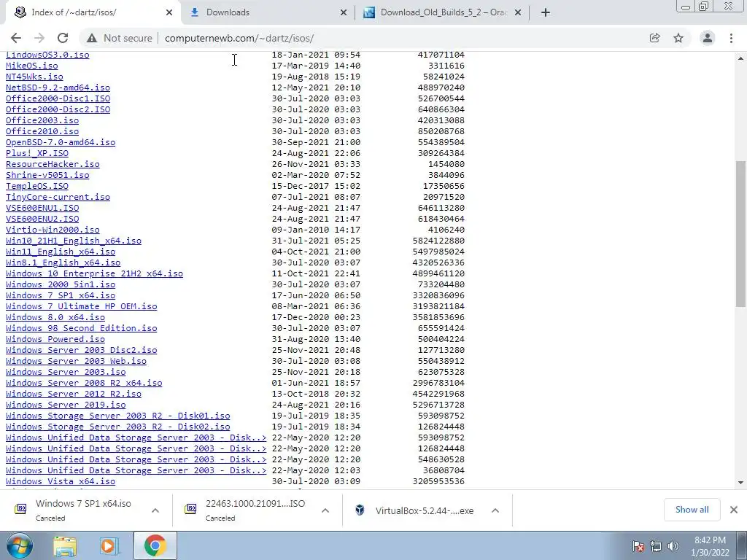Click Show all downloads button
The image size is (747, 560).
(x=692, y=510)
